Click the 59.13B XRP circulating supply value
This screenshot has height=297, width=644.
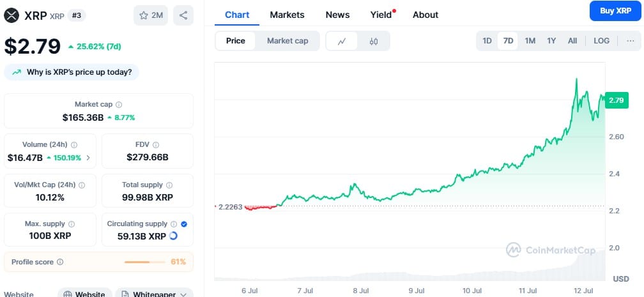pos(142,236)
